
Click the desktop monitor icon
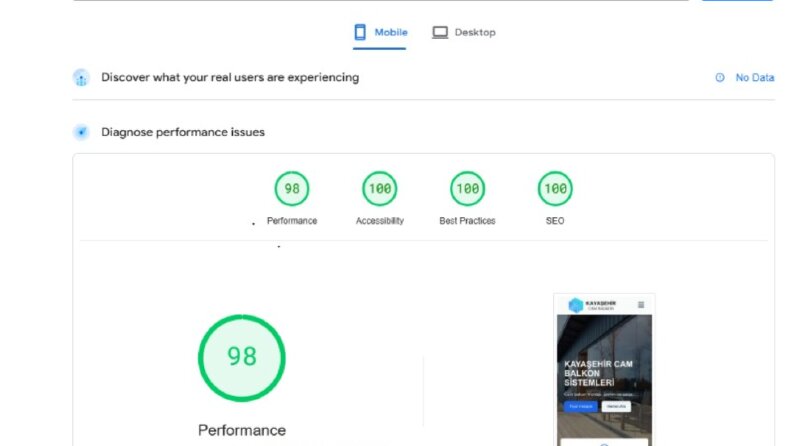coord(439,32)
